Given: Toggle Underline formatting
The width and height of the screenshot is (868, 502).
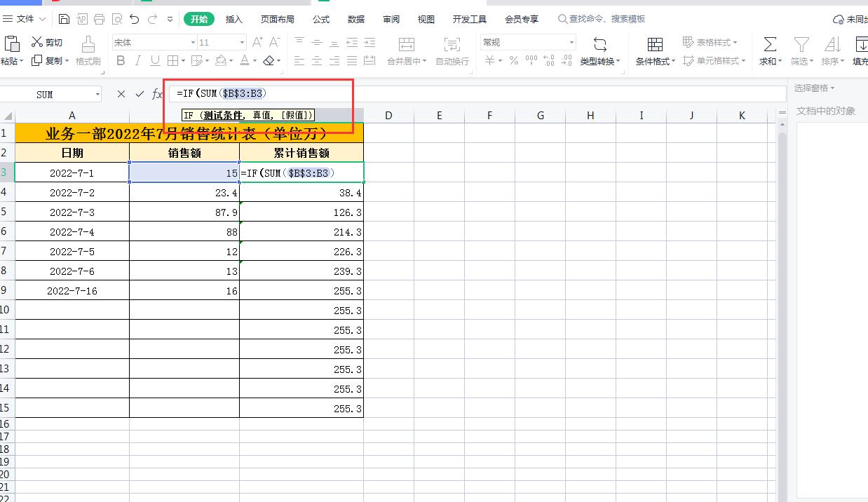Looking at the screenshot, I should click(155, 61).
